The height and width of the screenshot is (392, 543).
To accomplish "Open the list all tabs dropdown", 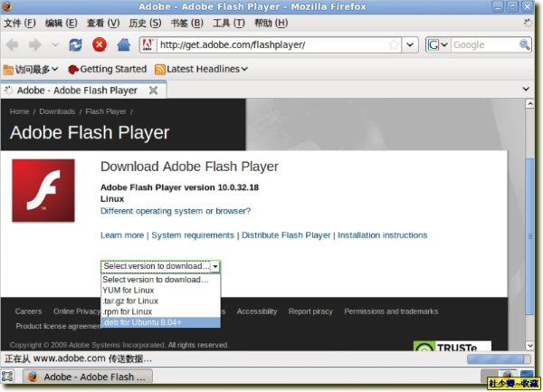I will pyautogui.click(x=526, y=89).
